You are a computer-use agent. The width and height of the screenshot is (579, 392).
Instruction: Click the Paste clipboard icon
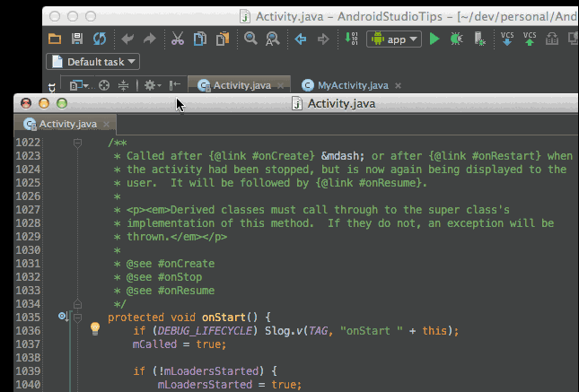coord(223,39)
